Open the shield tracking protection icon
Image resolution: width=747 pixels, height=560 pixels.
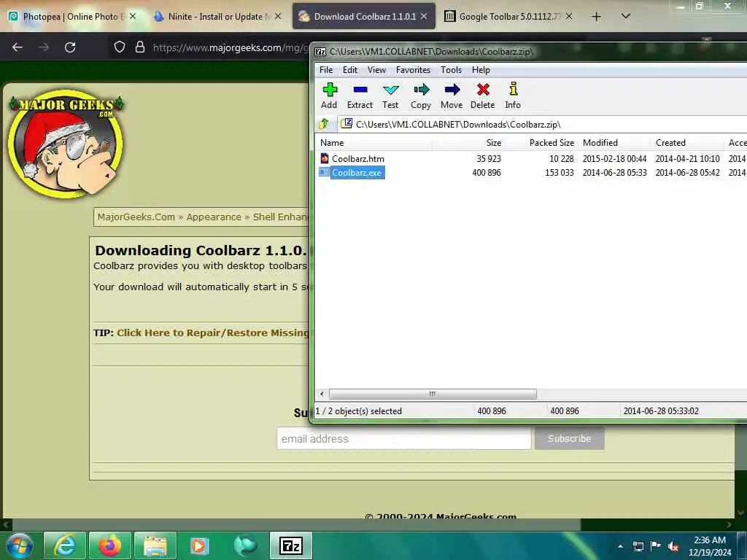pos(120,47)
